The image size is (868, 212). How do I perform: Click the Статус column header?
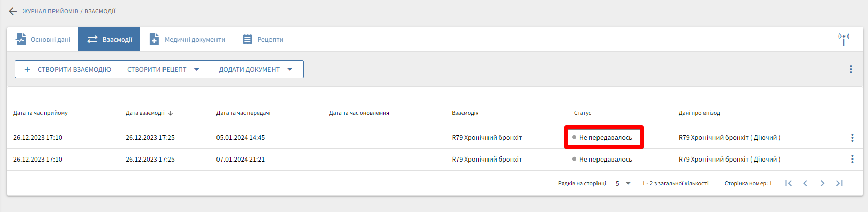582,113
